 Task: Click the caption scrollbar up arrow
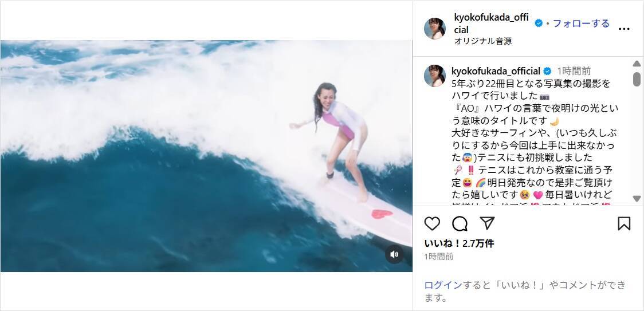[637, 64]
